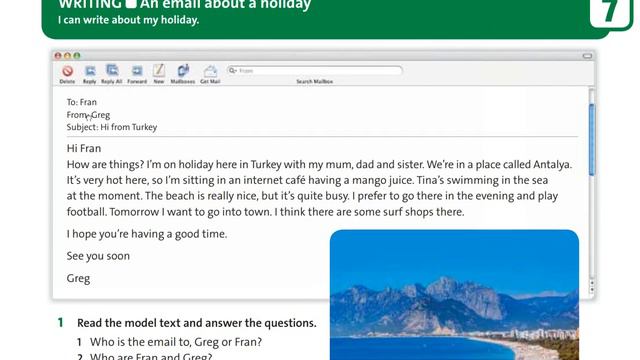This screenshot has width=640, height=360.
Task: Click the Delete mail icon
Action: (67, 71)
